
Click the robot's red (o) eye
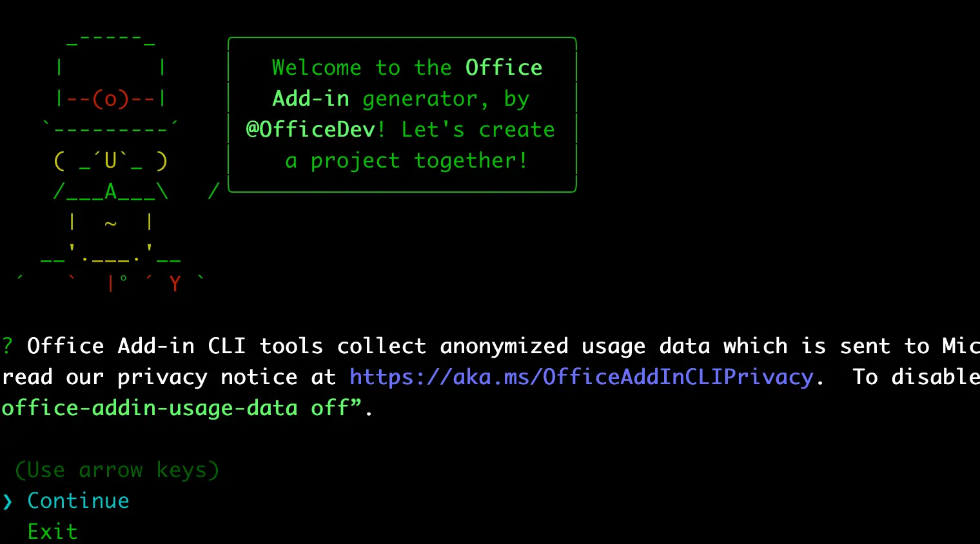[x=110, y=99]
